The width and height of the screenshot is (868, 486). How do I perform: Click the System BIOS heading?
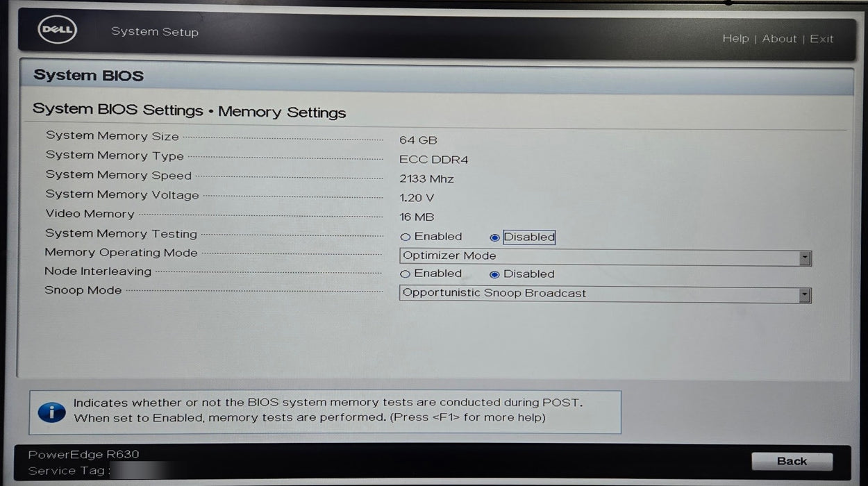pos(88,76)
